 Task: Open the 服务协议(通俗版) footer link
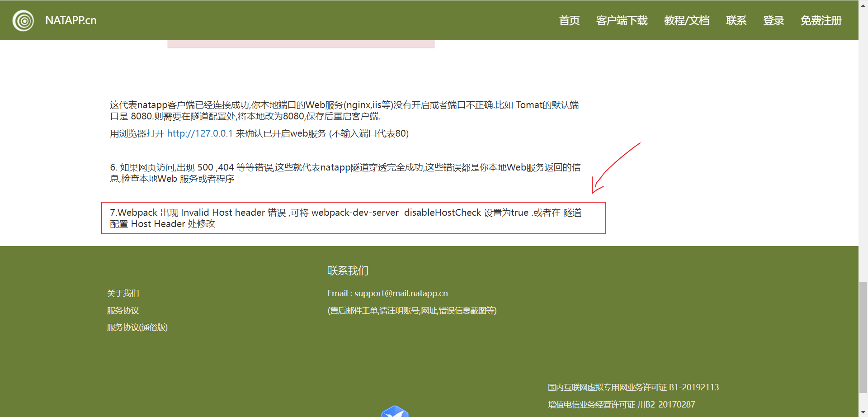(137, 327)
